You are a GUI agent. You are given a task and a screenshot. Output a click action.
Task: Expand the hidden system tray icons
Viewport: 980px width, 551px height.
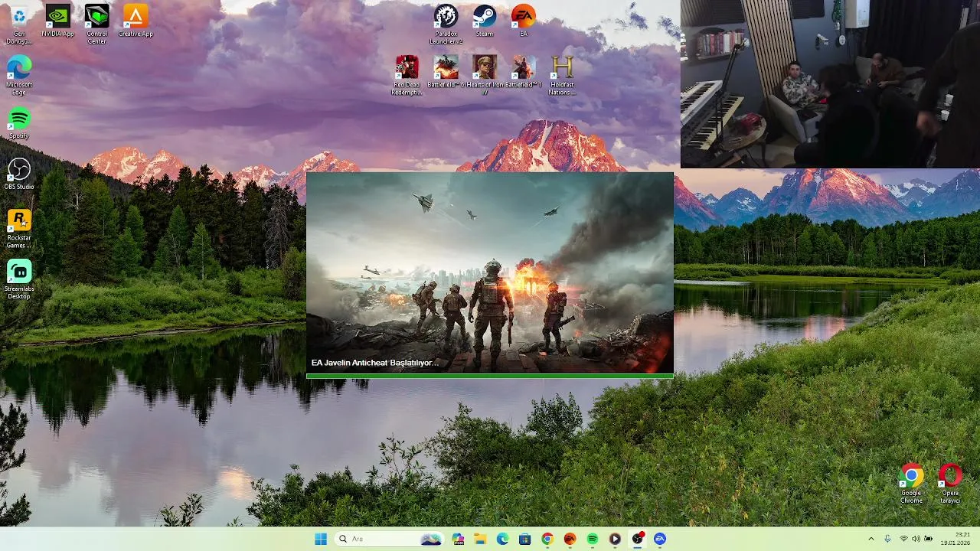[871, 539]
